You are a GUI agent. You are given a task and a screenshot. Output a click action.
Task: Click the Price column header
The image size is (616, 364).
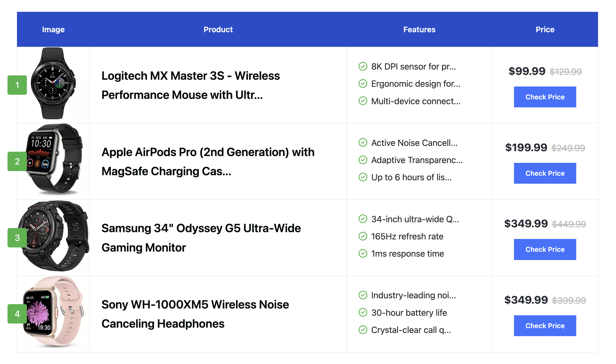[545, 29]
